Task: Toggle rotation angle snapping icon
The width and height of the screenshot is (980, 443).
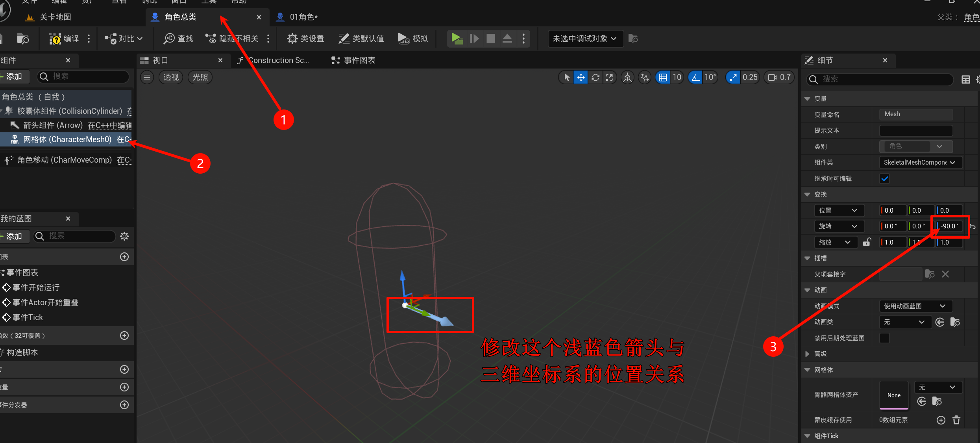Action: pyautogui.click(x=695, y=78)
